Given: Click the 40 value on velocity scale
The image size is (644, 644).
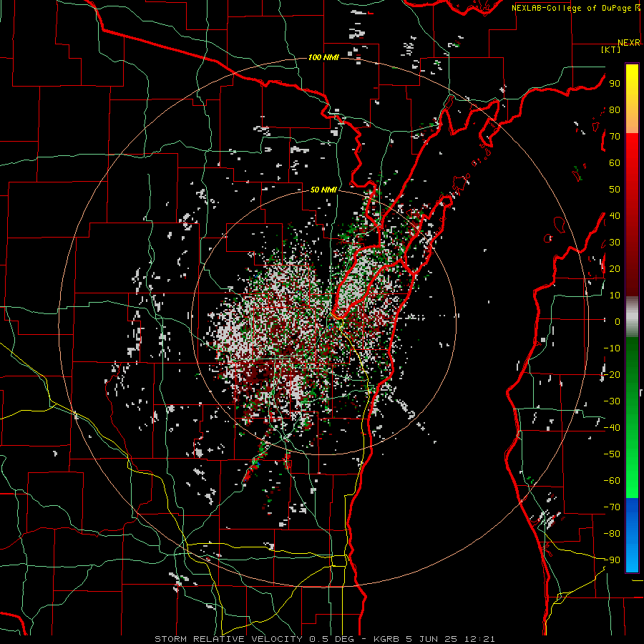Looking at the screenshot, I should [615, 216].
